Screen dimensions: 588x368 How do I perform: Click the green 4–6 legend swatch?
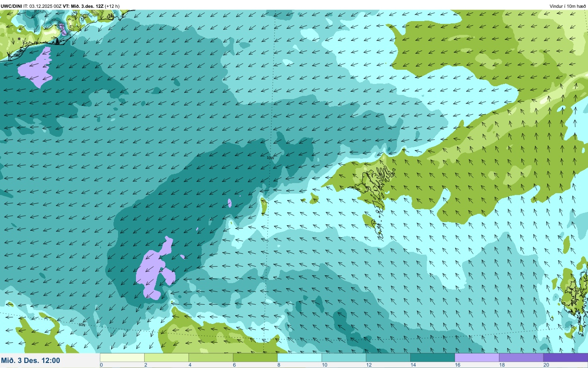(x=211, y=357)
